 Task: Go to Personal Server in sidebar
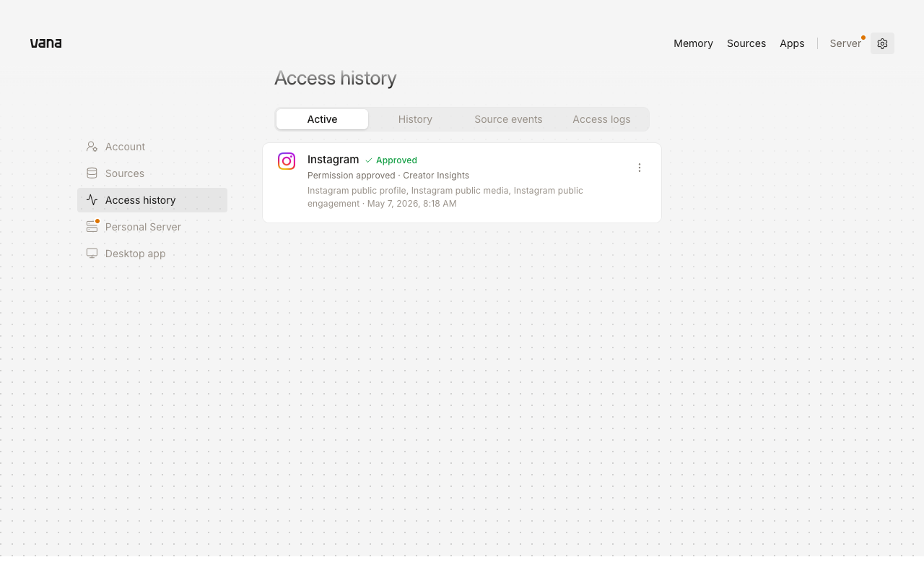[x=152, y=227]
